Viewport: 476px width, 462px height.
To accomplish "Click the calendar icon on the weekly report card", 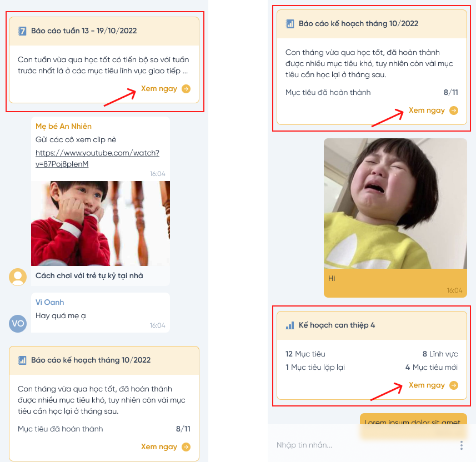I will coord(22,31).
